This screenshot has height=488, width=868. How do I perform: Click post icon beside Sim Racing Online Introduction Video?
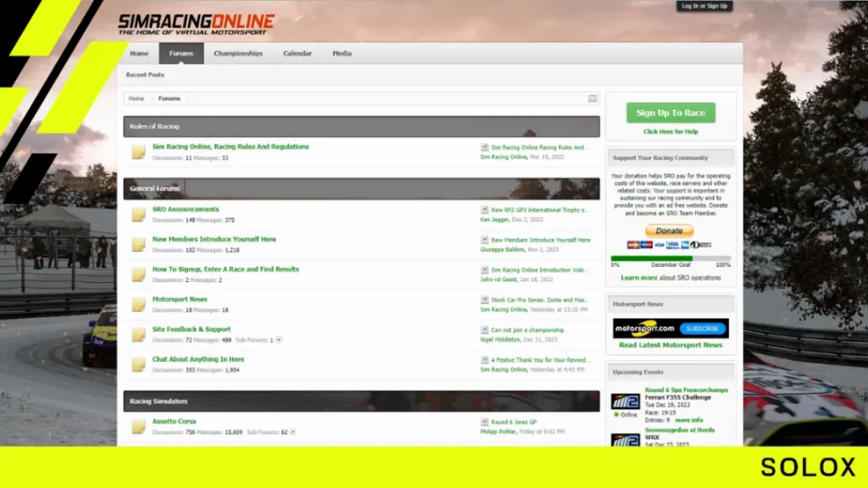484,269
